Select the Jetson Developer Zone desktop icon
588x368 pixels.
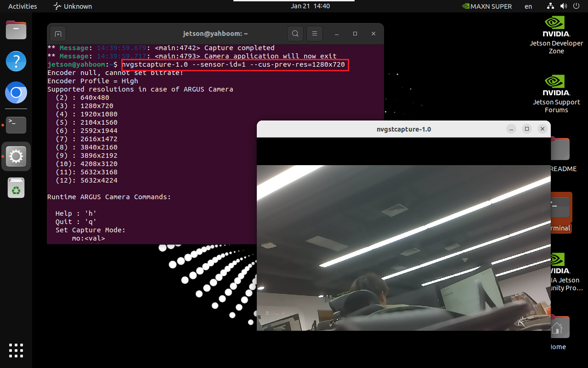556,35
